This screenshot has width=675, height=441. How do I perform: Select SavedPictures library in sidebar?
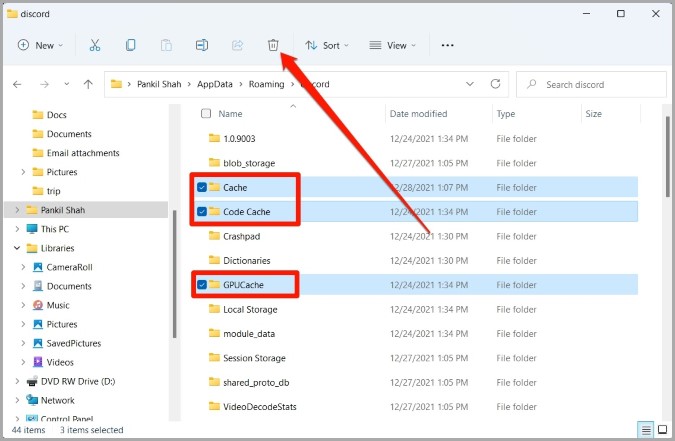(74, 344)
